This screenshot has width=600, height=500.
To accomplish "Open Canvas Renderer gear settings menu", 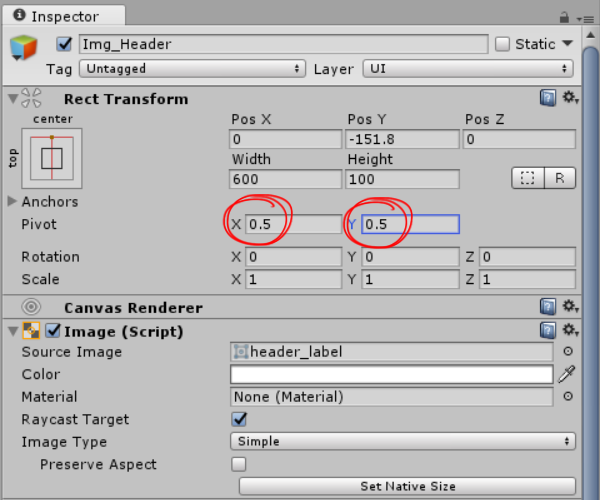I will pyautogui.click(x=570, y=306).
